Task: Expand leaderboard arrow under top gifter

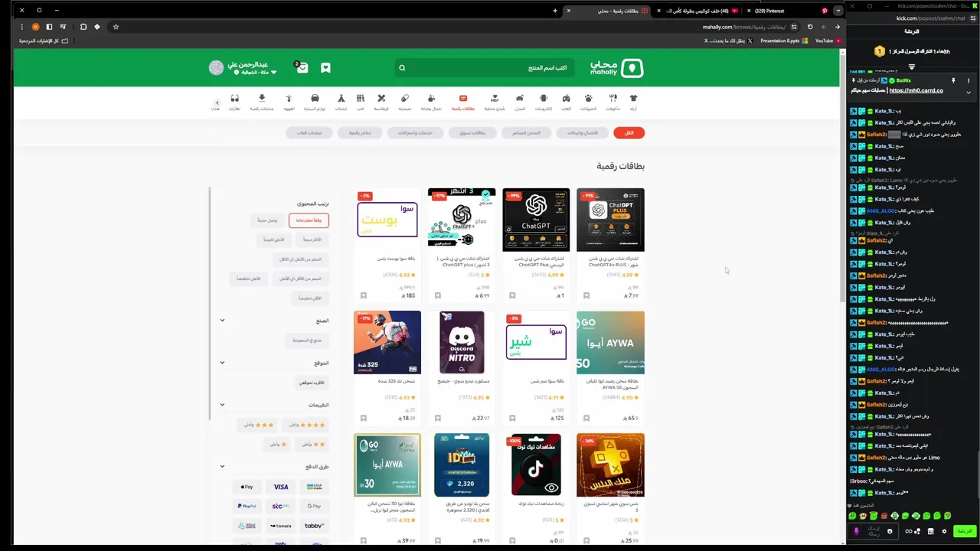Action: (913, 67)
